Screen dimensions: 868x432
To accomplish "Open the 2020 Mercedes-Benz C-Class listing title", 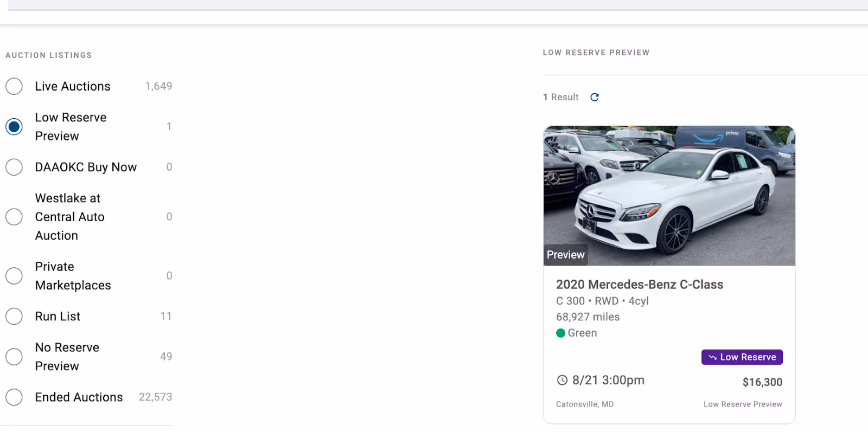I will click(x=640, y=285).
